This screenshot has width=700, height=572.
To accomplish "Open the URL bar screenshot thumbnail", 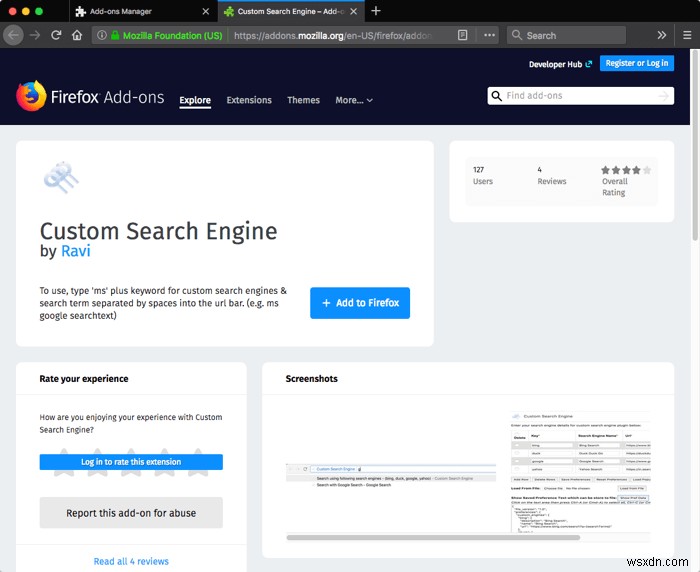I will coord(391,476).
